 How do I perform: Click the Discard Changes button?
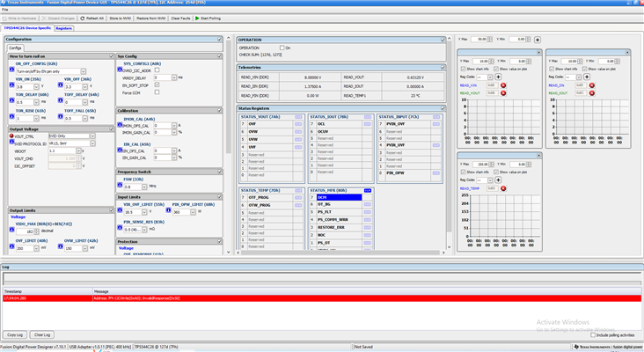click(x=58, y=18)
